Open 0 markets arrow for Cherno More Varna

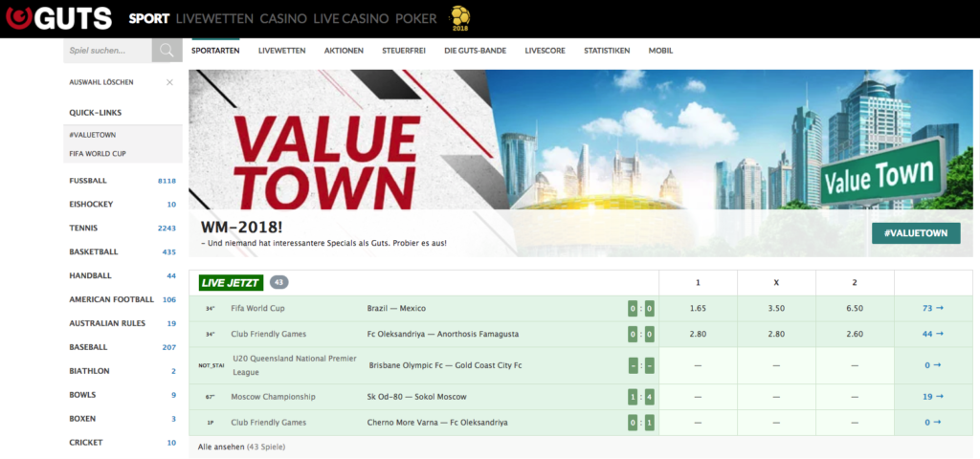pyautogui.click(x=933, y=422)
